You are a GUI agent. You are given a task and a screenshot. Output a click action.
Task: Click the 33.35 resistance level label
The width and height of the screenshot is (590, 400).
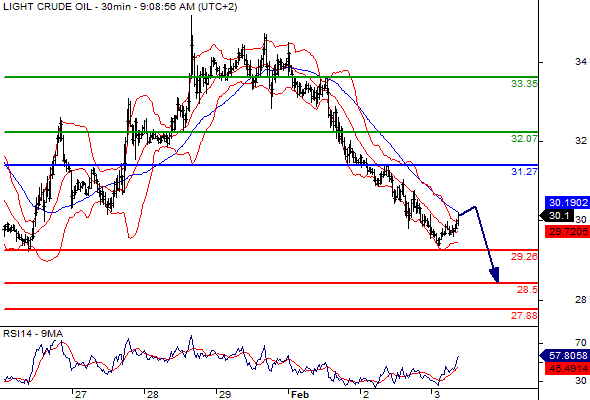pyautogui.click(x=524, y=84)
